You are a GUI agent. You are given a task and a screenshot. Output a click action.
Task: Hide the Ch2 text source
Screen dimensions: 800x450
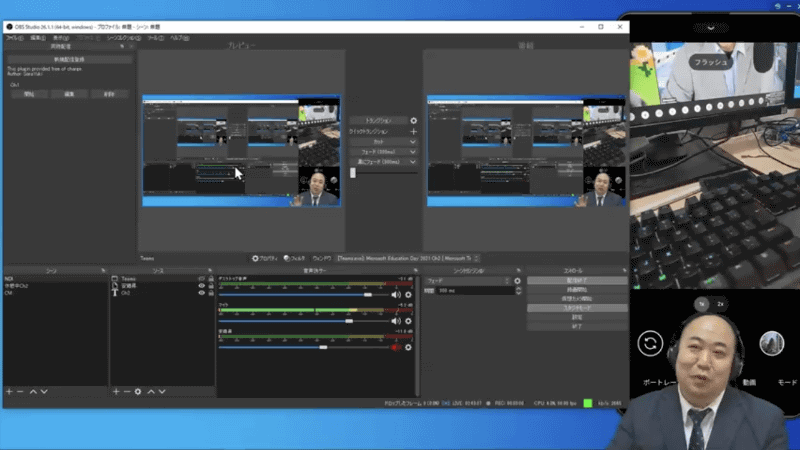[x=201, y=294]
